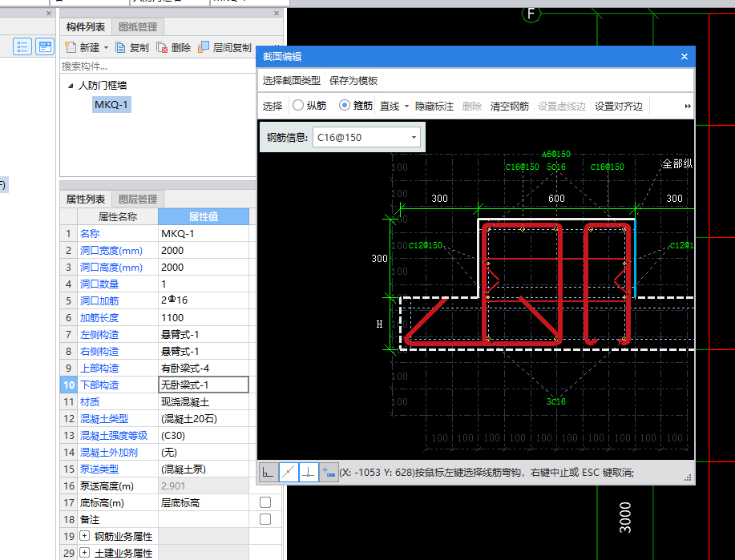Close the 截面编辑 dialog
Screen dimensions: 735x560
(x=685, y=57)
